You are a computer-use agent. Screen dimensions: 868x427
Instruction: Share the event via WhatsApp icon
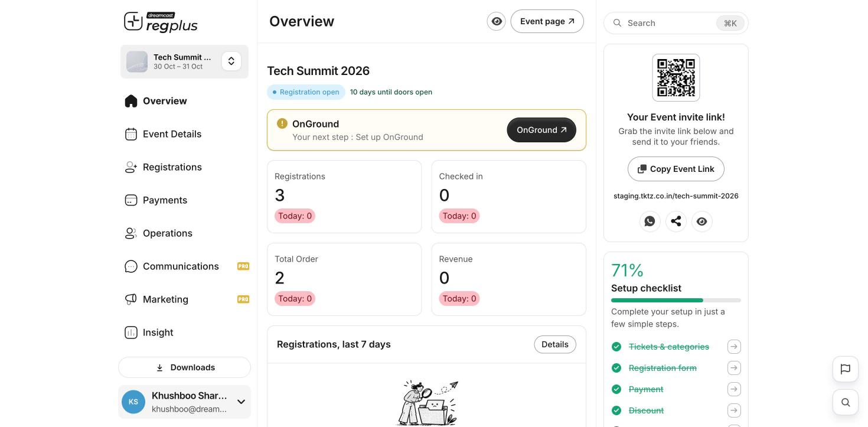click(650, 221)
